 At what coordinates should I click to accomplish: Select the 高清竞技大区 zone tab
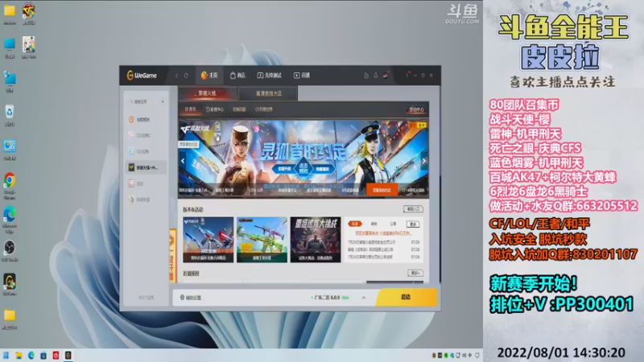pos(269,93)
